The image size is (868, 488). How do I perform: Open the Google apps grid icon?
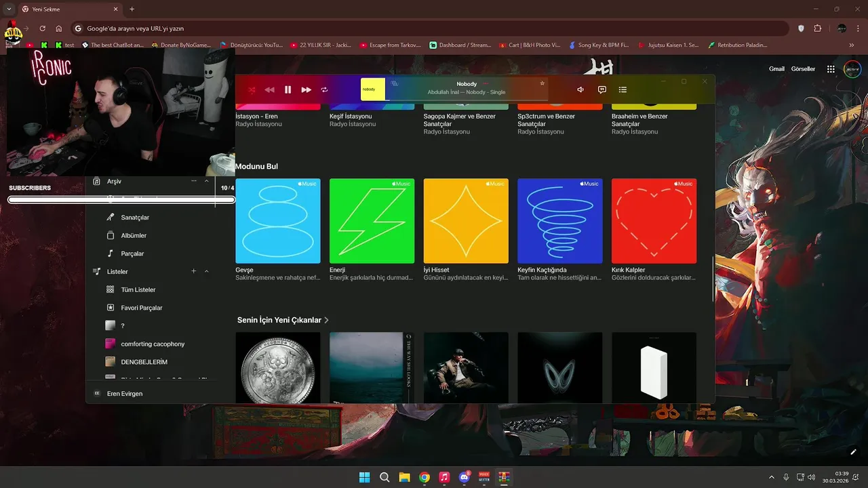coord(831,69)
